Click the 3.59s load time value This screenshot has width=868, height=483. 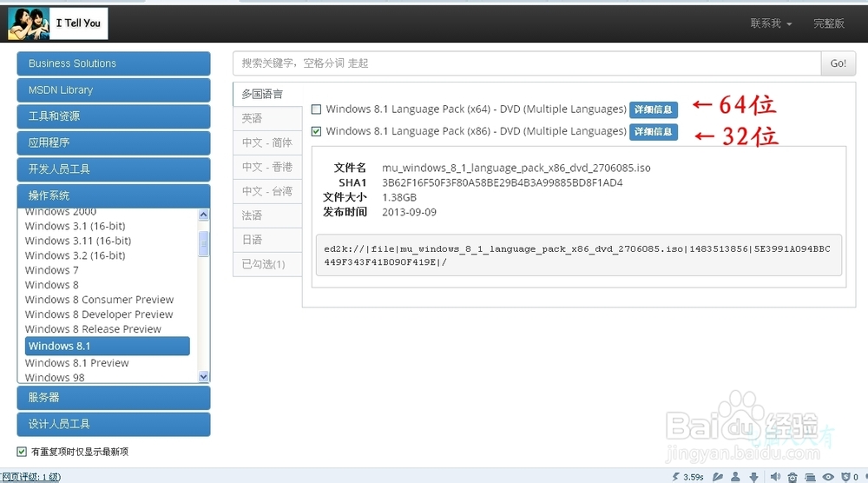tap(693, 477)
